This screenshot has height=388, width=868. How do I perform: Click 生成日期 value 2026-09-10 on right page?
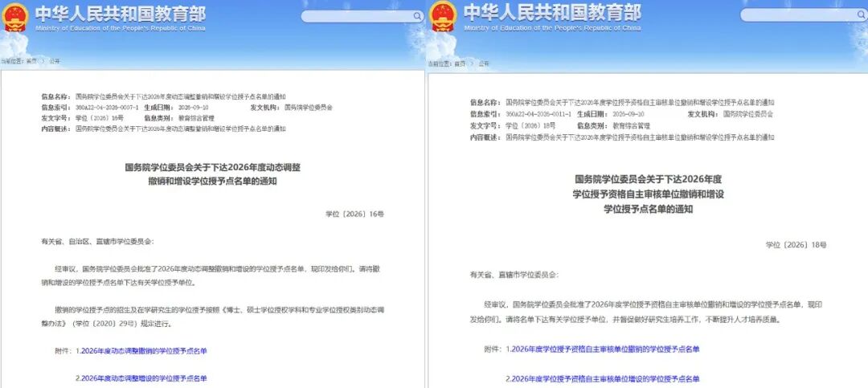click(x=628, y=114)
